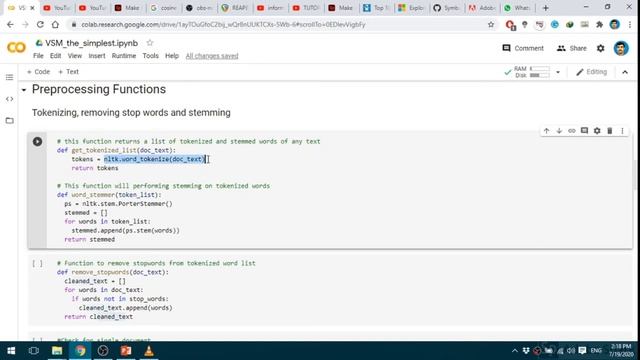Open the action center notifications icon
Image resolution: width=640 pixels, height=360 pixels.
pyautogui.click(x=582, y=351)
